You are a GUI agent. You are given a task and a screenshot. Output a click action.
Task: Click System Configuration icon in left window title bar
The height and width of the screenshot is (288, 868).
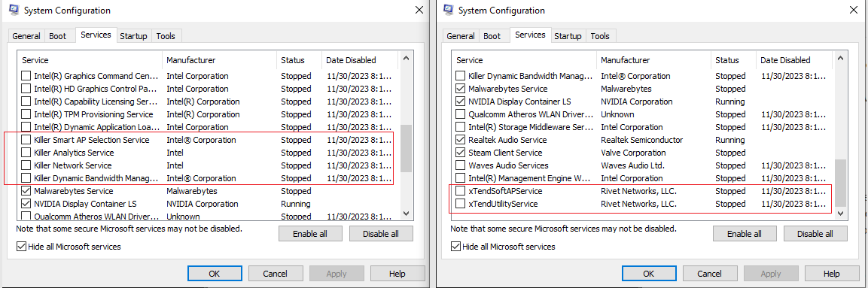pyautogui.click(x=15, y=10)
